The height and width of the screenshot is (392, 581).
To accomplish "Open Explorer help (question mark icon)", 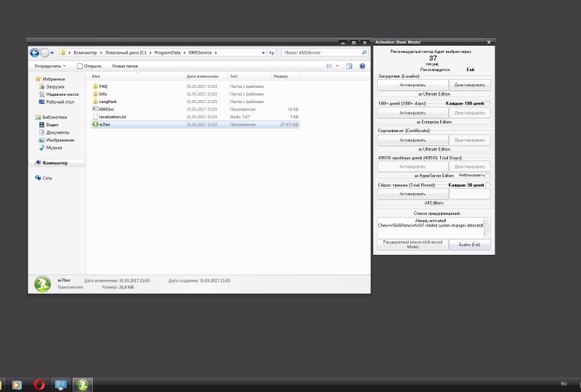I will pyautogui.click(x=362, y=66).
